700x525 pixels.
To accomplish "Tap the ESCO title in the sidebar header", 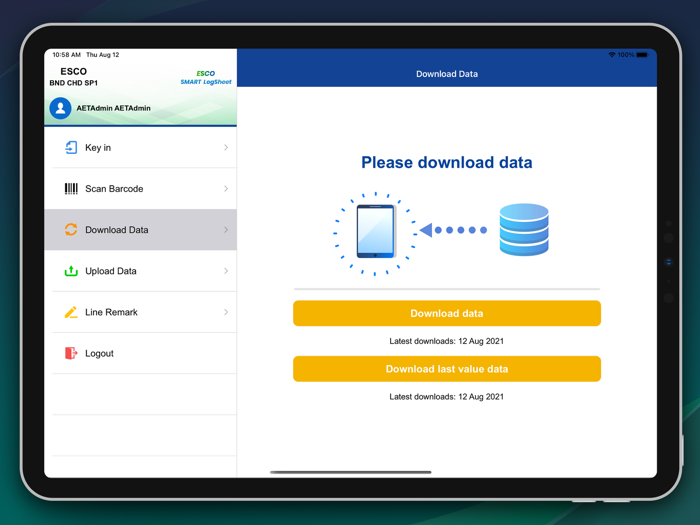I will [x=74, y=71].
